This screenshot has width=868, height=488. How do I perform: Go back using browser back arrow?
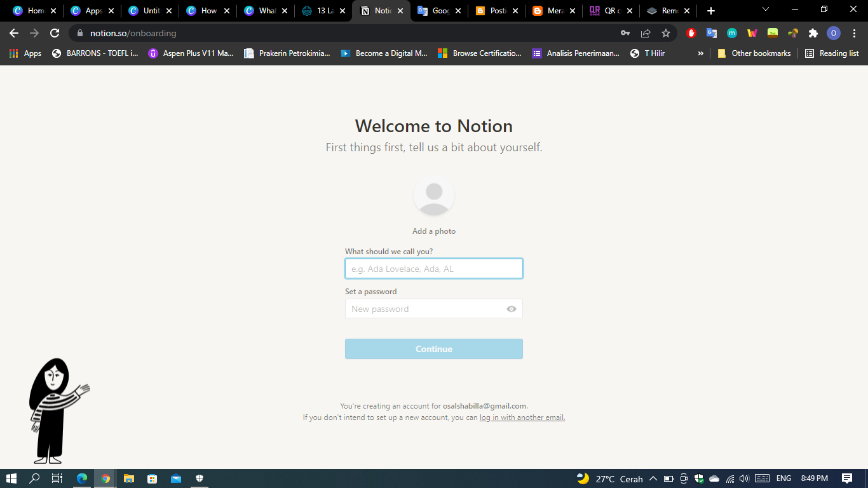point(14,33)
